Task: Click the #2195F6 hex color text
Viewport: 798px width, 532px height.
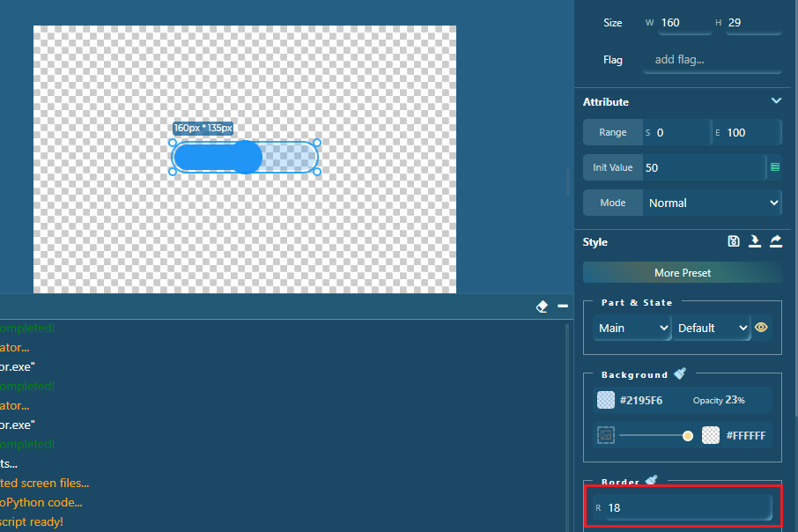Action: (x=641, y=401)
